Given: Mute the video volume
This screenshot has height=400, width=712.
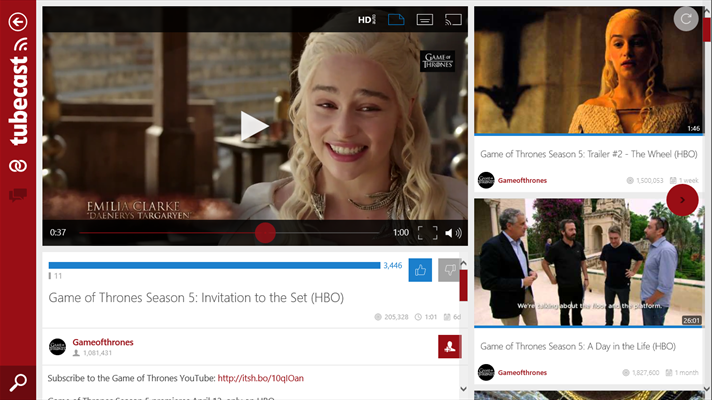Looking at the screenshot, I should [453, 233].
